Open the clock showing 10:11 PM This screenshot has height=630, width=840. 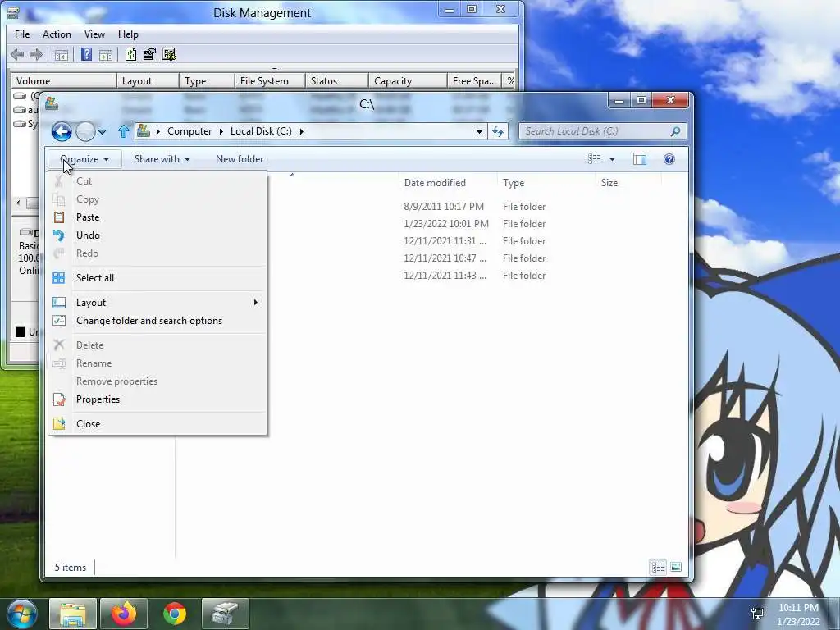click(x=798, y=614)
